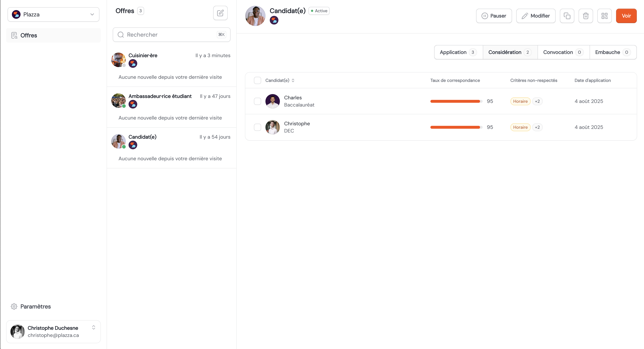Viewport: 644px width, 349px height.
Task: Click the new offer compose icon
Action: point(220,13)
